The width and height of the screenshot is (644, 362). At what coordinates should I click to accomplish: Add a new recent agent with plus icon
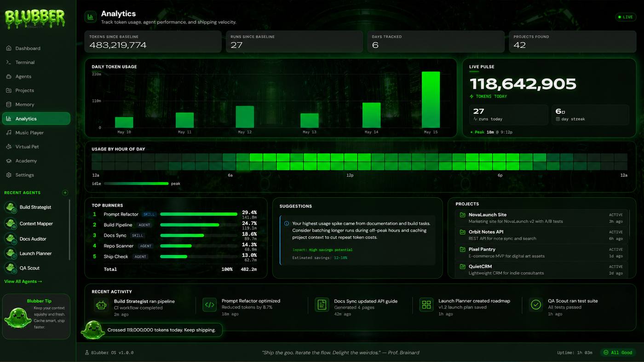coord(65,193)
